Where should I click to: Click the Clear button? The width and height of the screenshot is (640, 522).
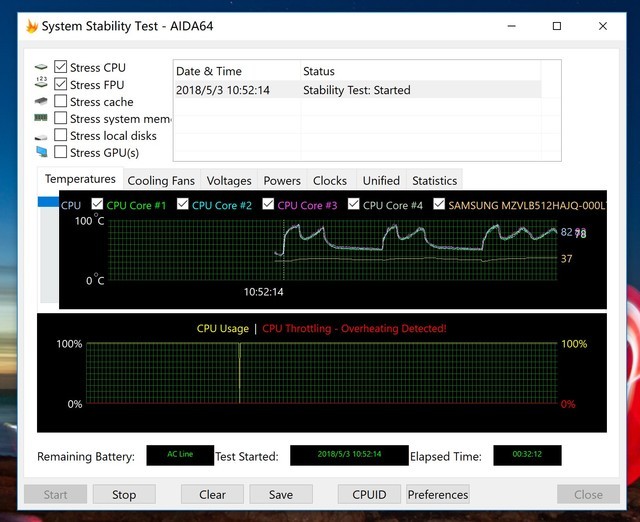[x=212, y=494]
